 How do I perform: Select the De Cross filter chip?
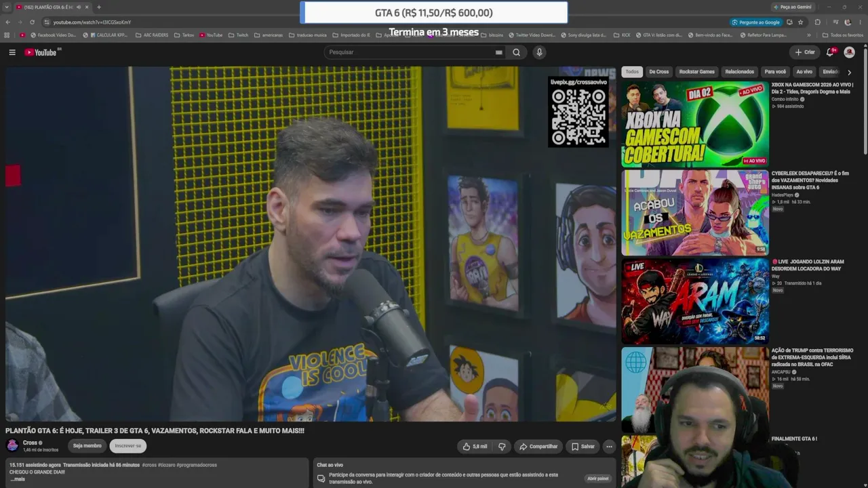[658, 72]
